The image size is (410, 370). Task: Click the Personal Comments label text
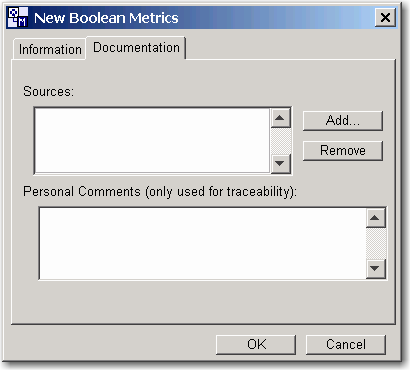160,192
